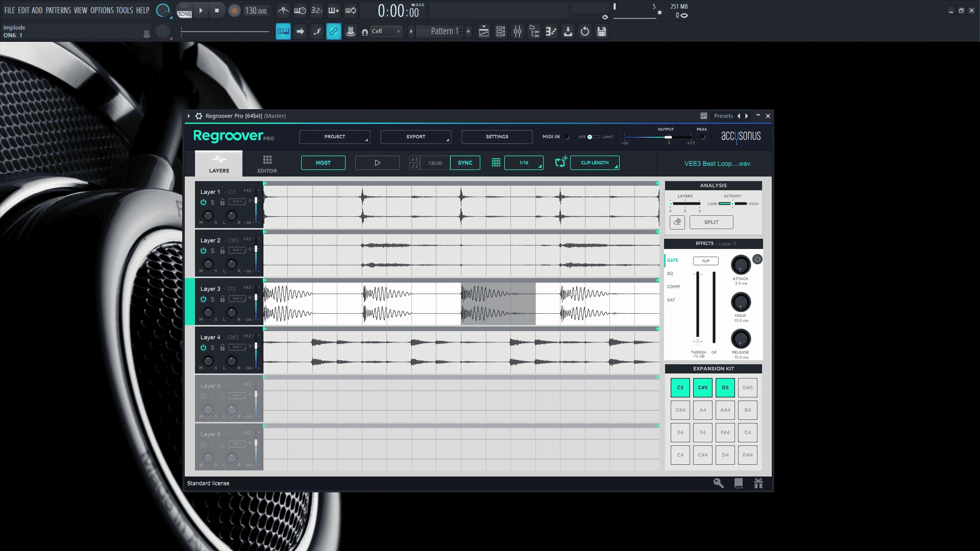The width and height of the screenshot is (980, 551).
Task: Click the metronome icon in the top toolbar
Action: [283, 10]
